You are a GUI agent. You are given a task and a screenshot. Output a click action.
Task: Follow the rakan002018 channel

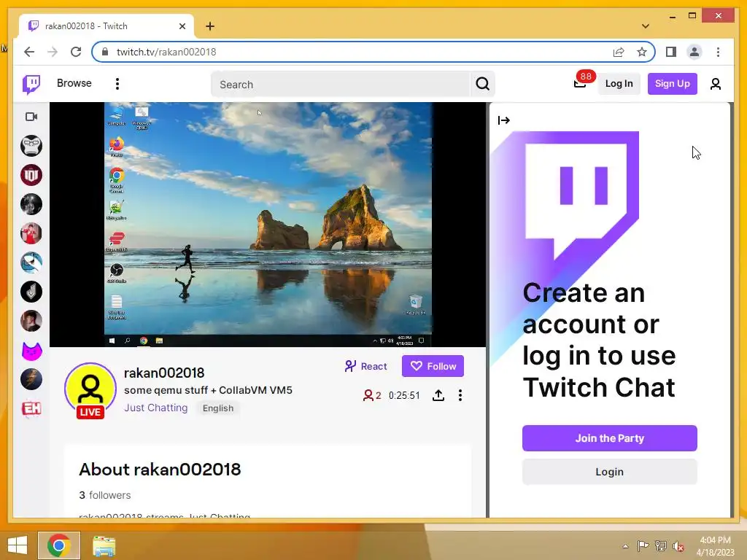tap(433, 366)
